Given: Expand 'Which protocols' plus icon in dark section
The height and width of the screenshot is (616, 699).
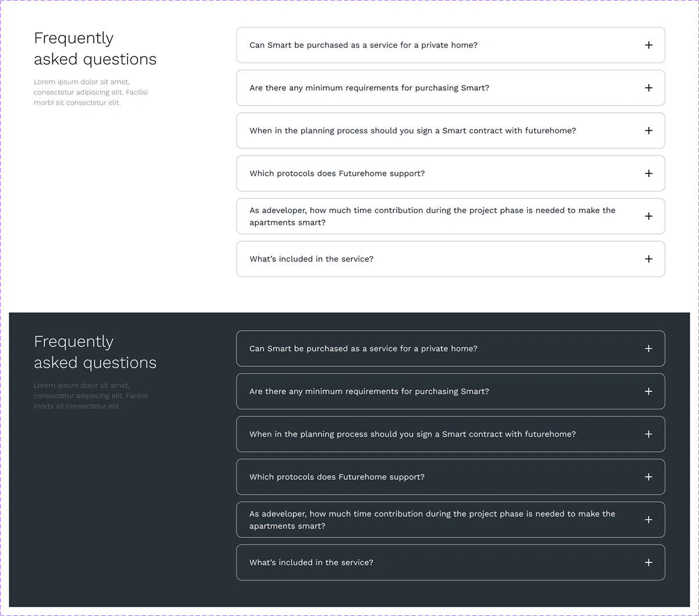Looking at the screenshot, I should pos(648,477).
